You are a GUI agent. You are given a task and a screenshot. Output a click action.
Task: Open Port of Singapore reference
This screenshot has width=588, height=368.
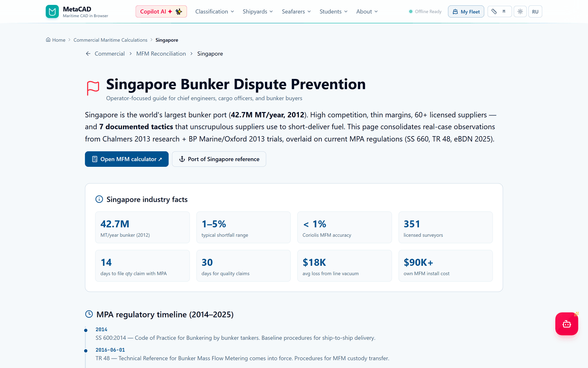pyautogui.click(x=219, y=159)
